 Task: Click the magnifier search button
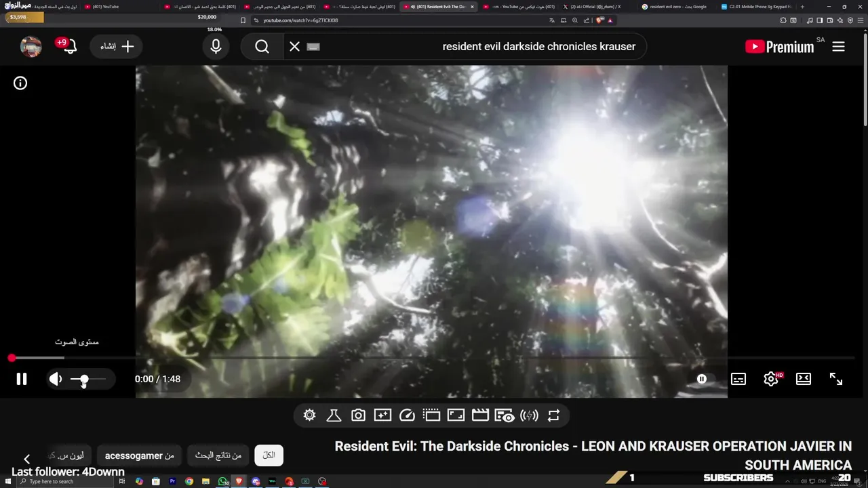pos(262,47)
